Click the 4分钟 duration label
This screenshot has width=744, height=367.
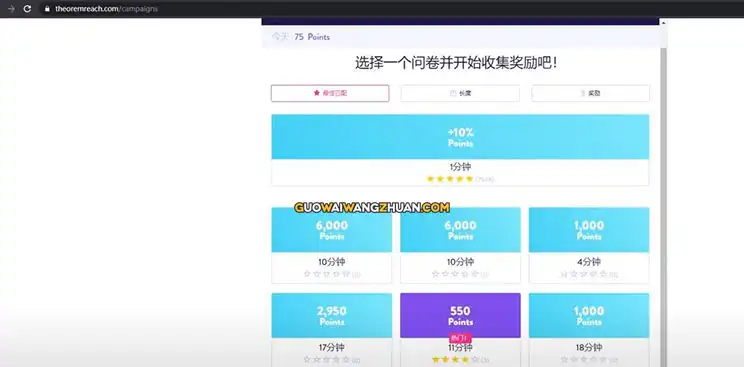pos(589,262)
